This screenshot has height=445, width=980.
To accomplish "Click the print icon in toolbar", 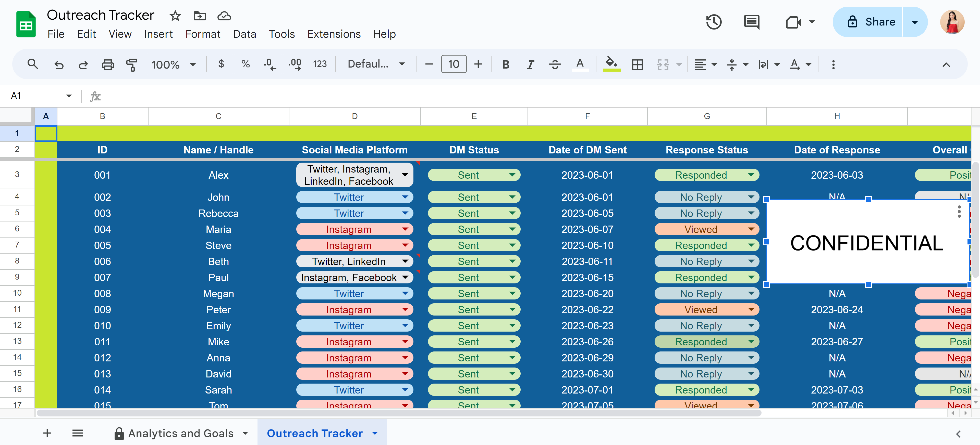I will (108, 64).
